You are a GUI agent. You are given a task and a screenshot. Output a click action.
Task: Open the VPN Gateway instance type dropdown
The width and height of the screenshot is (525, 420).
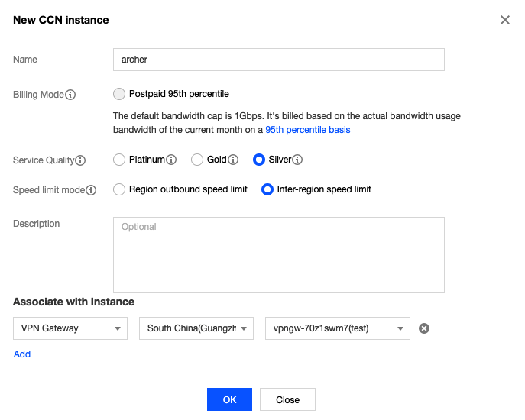pyautogui.click(x=70, y=328)
